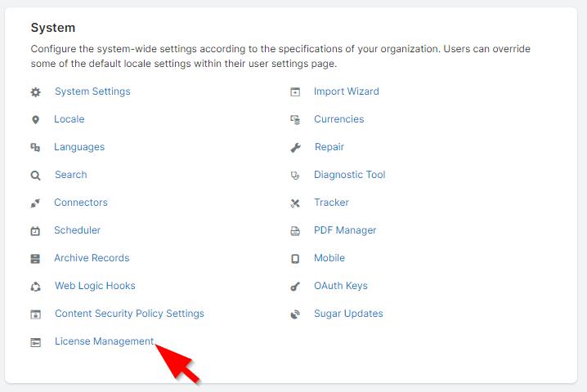The image size is (587, 392).
Task: Click the stethoscope icon beside Diagnostic Tool
Action: click(x=295, y=175)
